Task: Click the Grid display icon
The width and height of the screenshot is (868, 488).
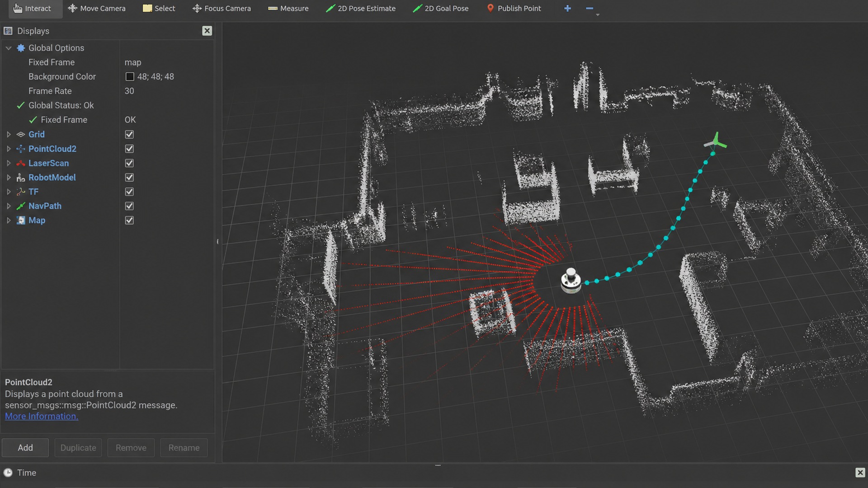Action: point(21,134)
